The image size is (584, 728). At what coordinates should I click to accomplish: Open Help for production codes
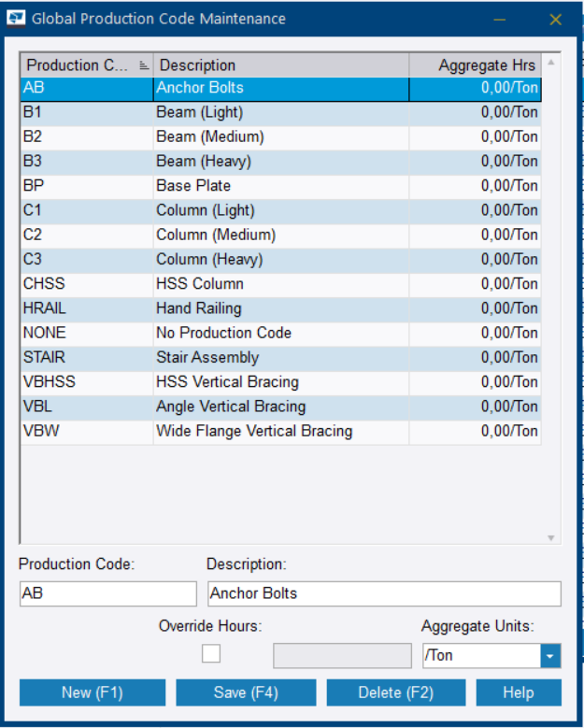518,692
